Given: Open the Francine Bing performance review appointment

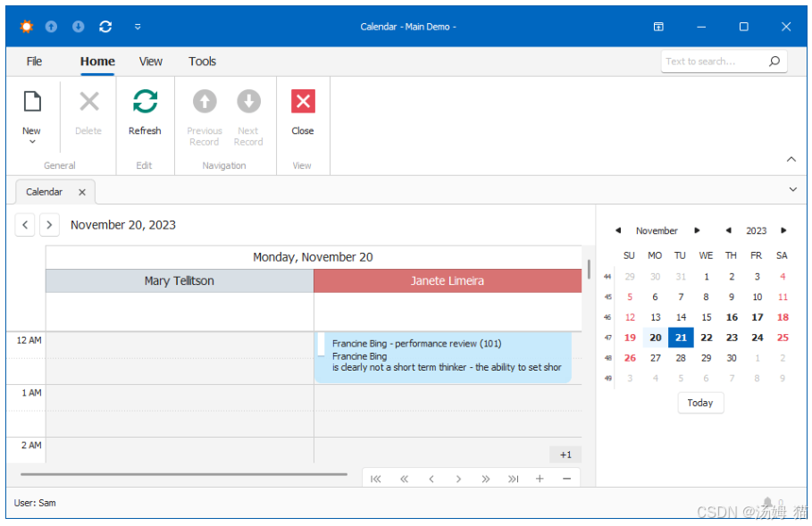Looking at the screenshot, I should tap(443, 356).
